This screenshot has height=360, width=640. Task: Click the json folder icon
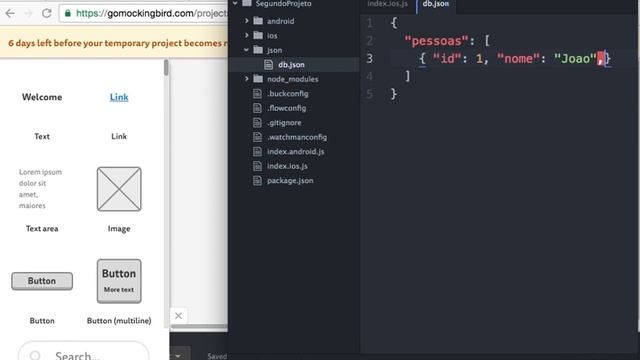point(258,50)
